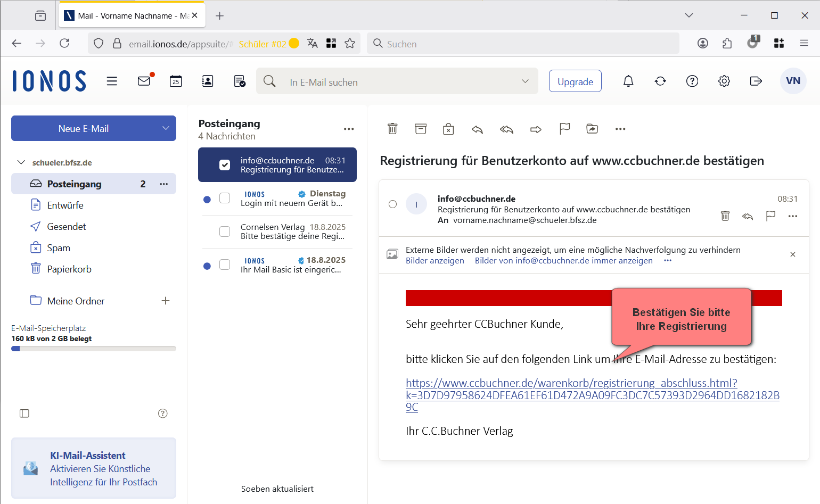Archive the open email

[x=421, y=129]
